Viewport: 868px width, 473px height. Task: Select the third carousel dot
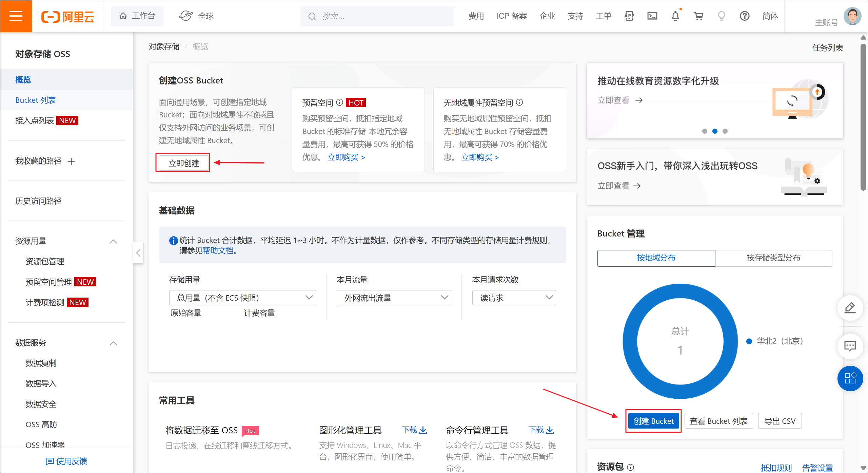click(725, 131)
